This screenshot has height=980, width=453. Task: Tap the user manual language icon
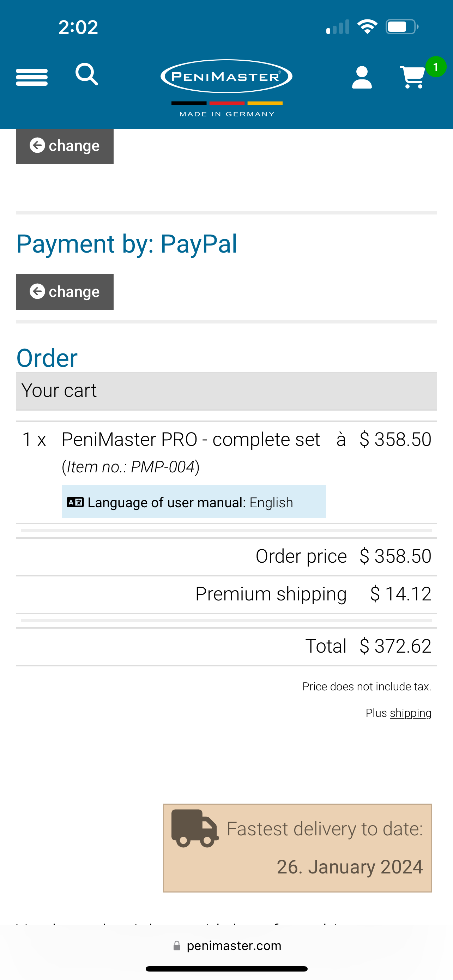point(75,503)
